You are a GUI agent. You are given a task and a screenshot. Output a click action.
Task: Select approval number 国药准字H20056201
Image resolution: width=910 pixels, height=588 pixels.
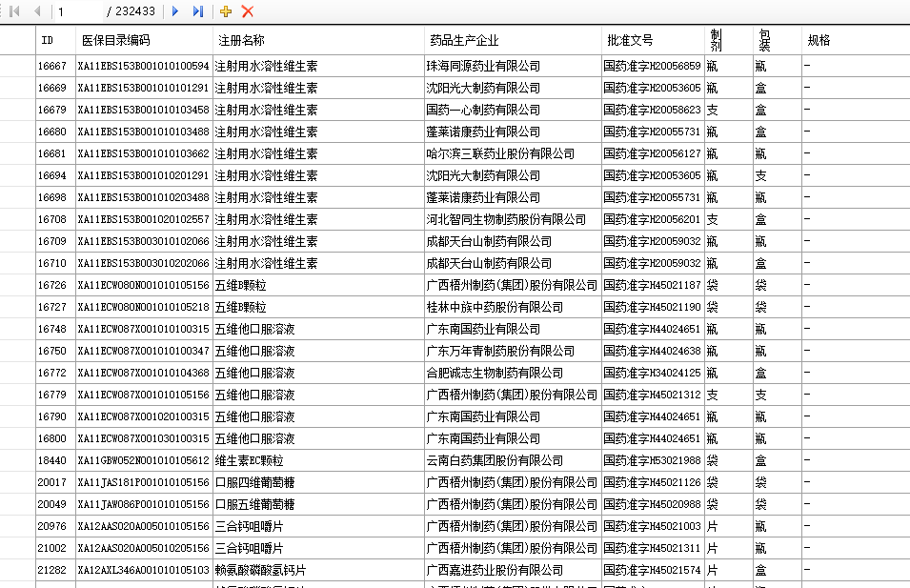[x=653, y=220]
